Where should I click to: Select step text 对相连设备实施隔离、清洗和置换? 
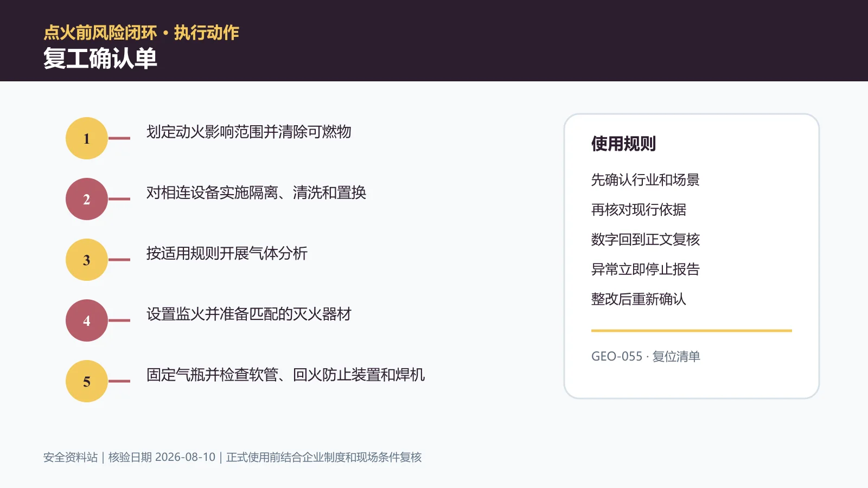pyautogui.click(x=256, y=192)
